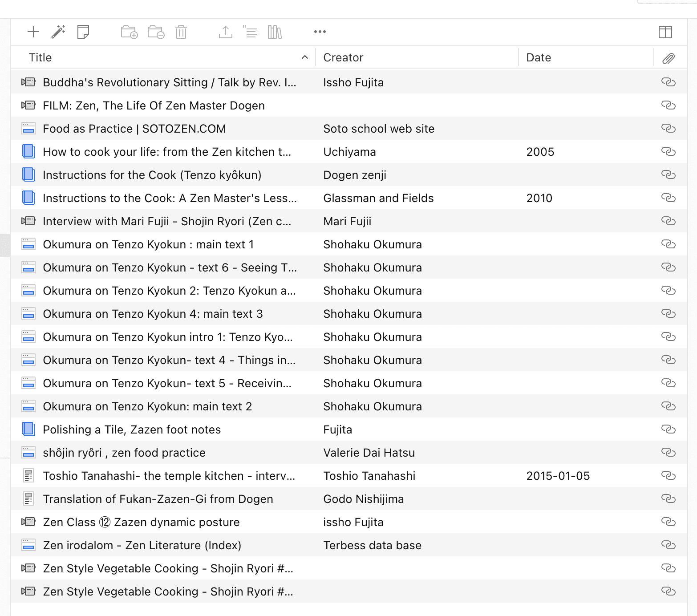
Task: Click the trash icon in toolbar
Action: tap(181, 32)
